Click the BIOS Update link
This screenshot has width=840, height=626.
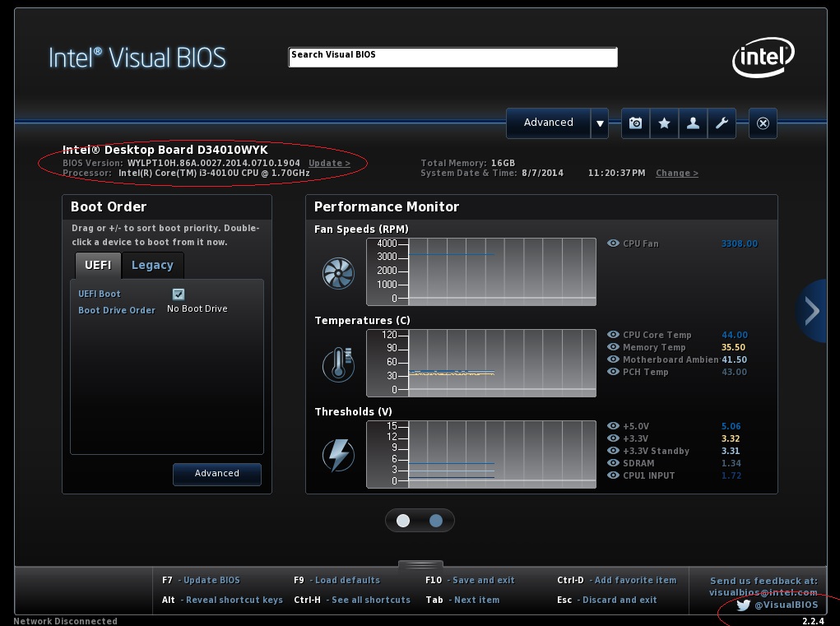[329, 163]
